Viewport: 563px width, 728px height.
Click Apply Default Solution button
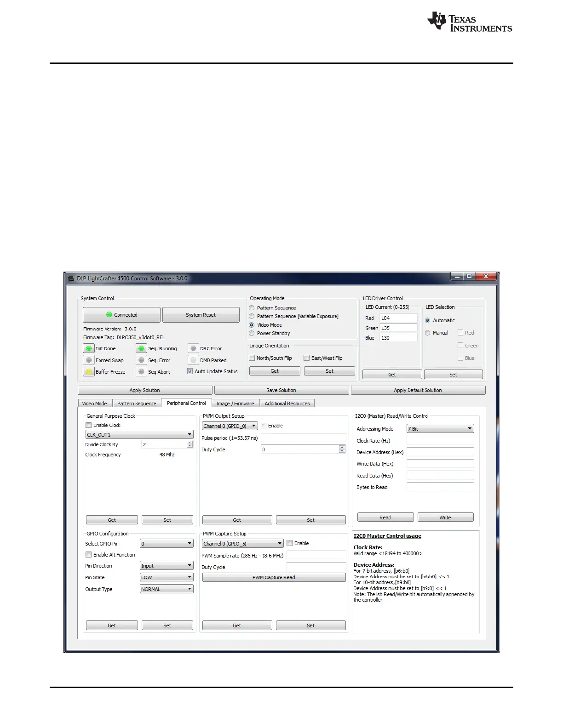click(x=418, y=390)
